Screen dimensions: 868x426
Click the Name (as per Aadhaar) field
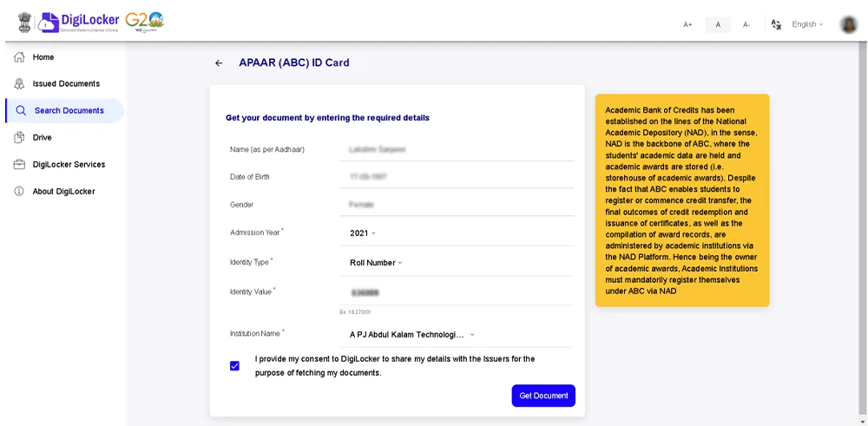coord(457,149)
